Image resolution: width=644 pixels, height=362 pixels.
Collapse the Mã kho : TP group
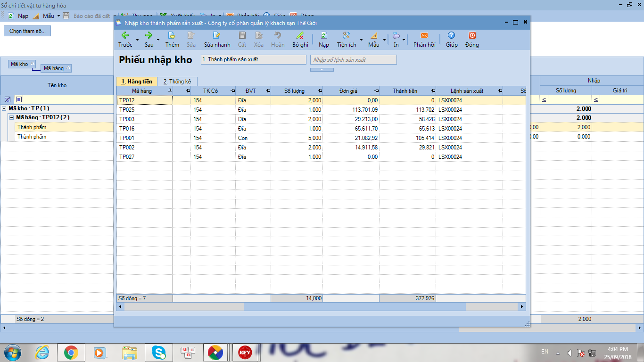tap(4, 108)
